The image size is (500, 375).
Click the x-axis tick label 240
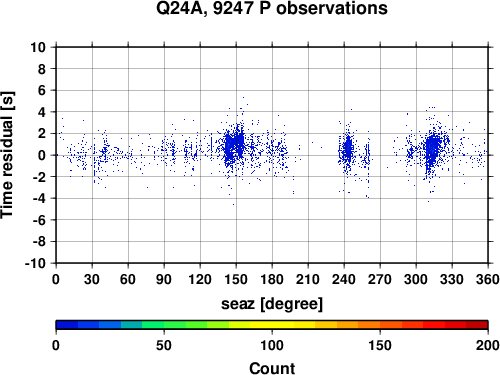(x=344, y=279)
